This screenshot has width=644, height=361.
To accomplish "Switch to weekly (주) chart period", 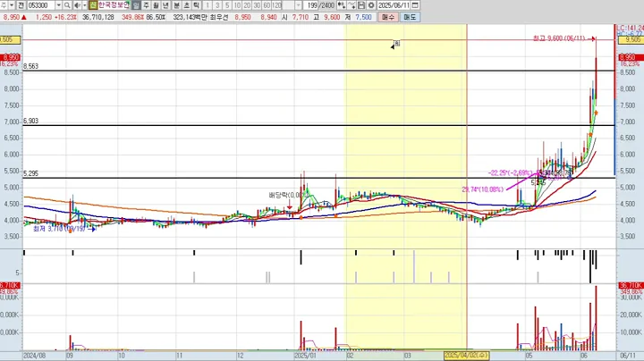I will coord(146,5).
